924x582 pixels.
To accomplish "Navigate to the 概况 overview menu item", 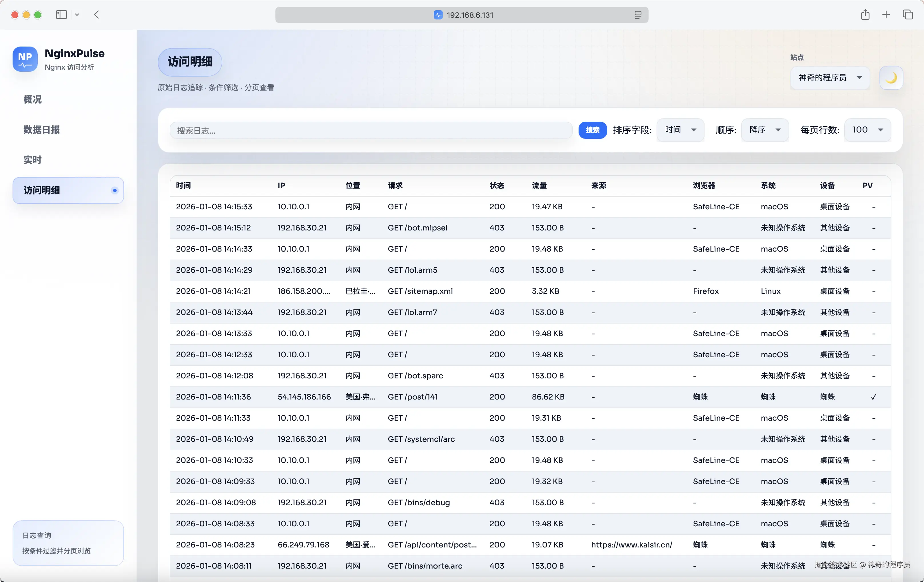I will coord(33,99).
